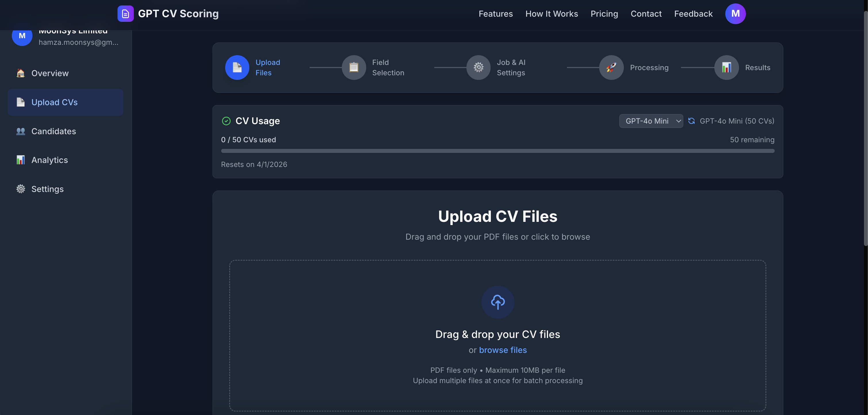Click the Job & AI Settings gear icon
This screenshot has width=868, height=415.
point(478,68)
